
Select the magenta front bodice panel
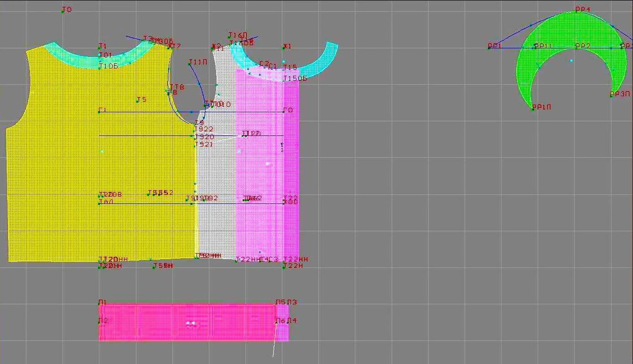267,164
